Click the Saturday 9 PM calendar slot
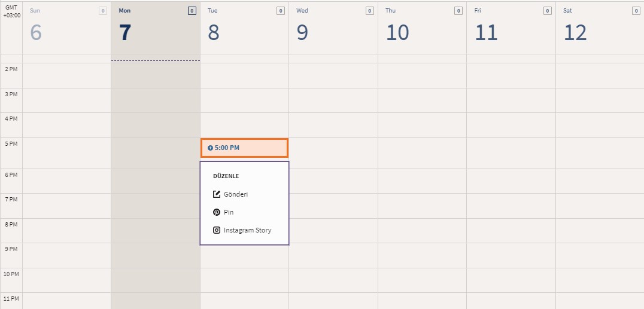644x309 pixels. pos(599,255)
